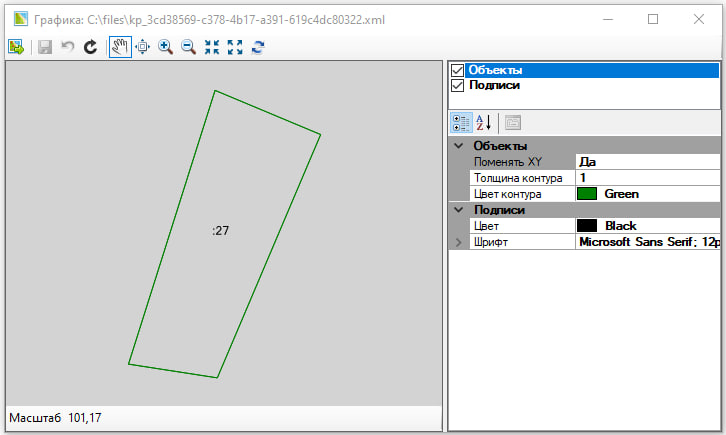Image resolution: width=726 pixels, height=435 pixels.
Task: Click the Поменять XY value Да
Action: pyautogui.click(x=648, y=162)
